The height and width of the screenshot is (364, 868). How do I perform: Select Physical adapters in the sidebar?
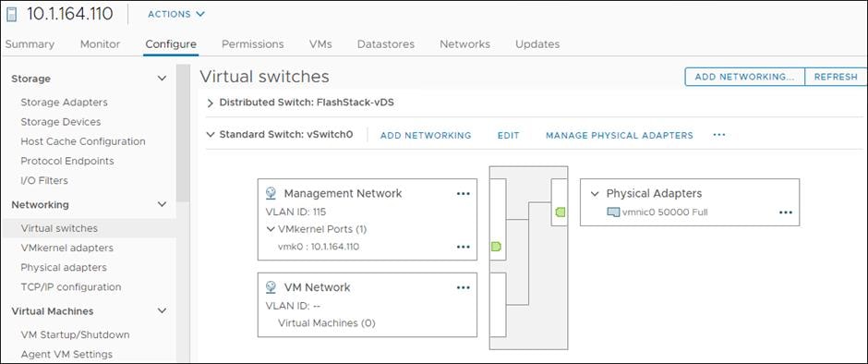(x=64, y=268)
